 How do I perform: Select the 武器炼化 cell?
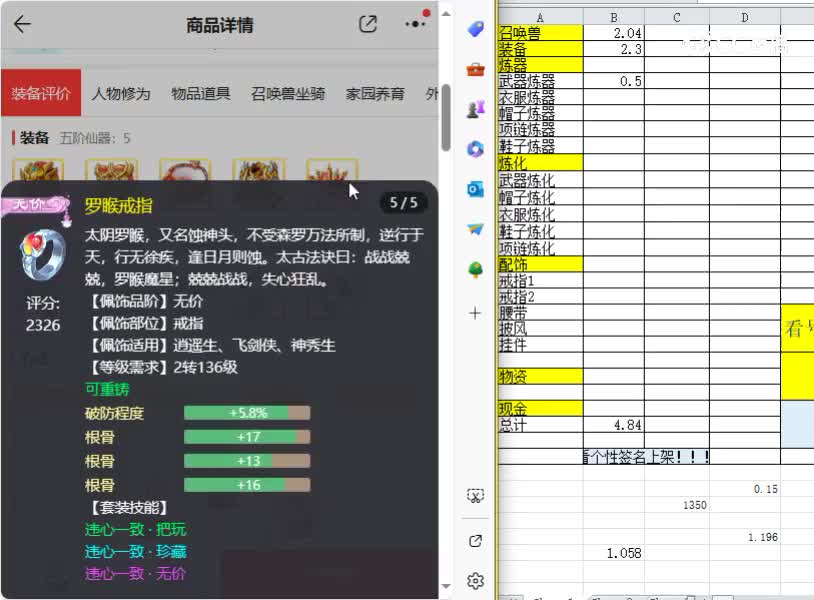point(540,180)
